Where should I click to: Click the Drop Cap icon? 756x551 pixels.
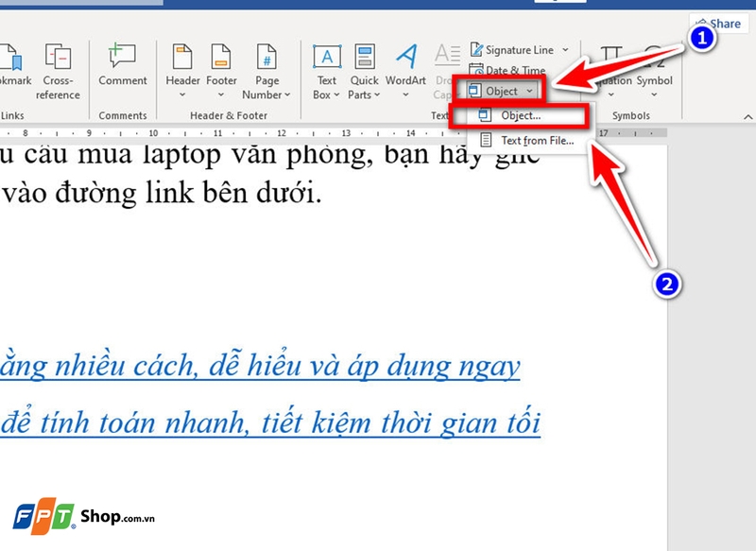(x=447, y=55)
